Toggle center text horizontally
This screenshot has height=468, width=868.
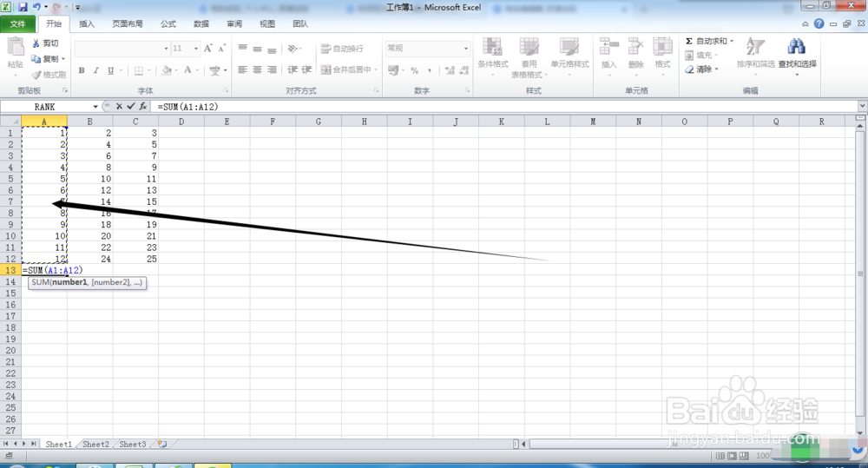pos(257,69)
